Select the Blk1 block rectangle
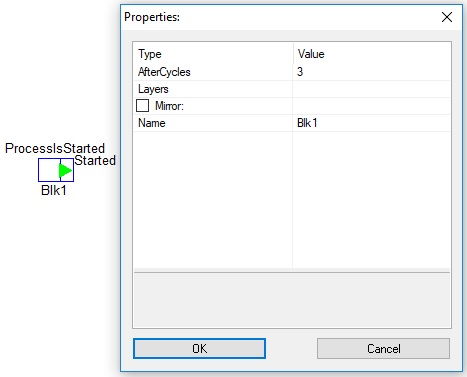467x377 pixels. (56, 170)
